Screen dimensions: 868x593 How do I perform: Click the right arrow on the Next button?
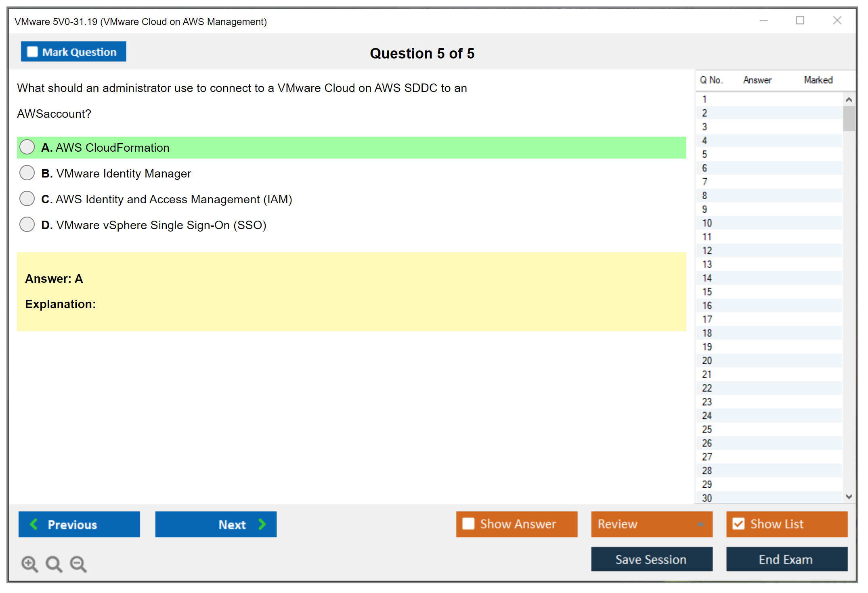262,524
